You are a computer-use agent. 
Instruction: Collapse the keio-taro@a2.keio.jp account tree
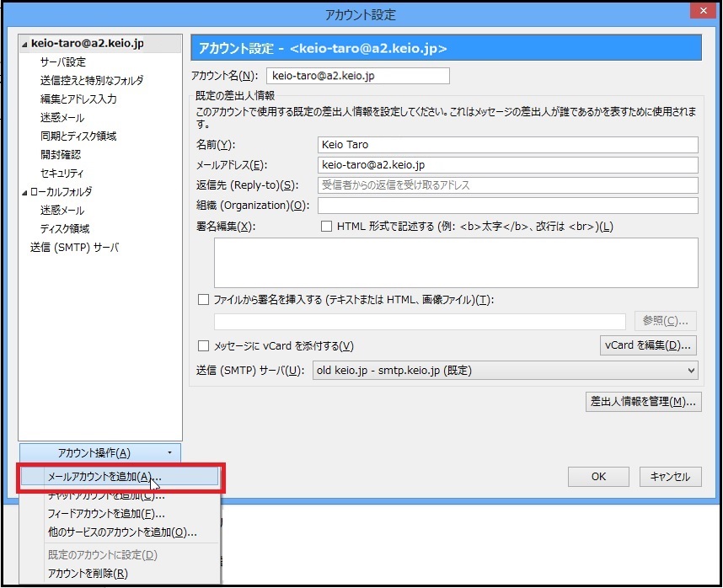(x=25, y=44)
